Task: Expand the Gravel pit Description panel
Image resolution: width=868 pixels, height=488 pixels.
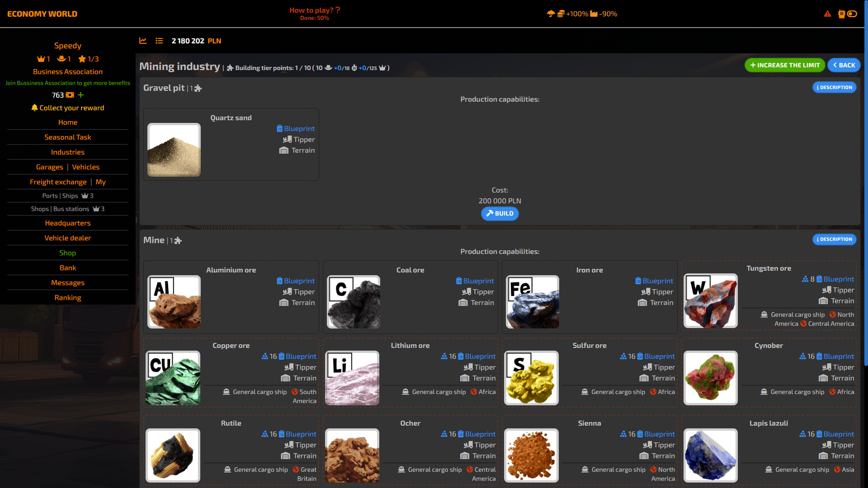Action: [x=834, y=87]
